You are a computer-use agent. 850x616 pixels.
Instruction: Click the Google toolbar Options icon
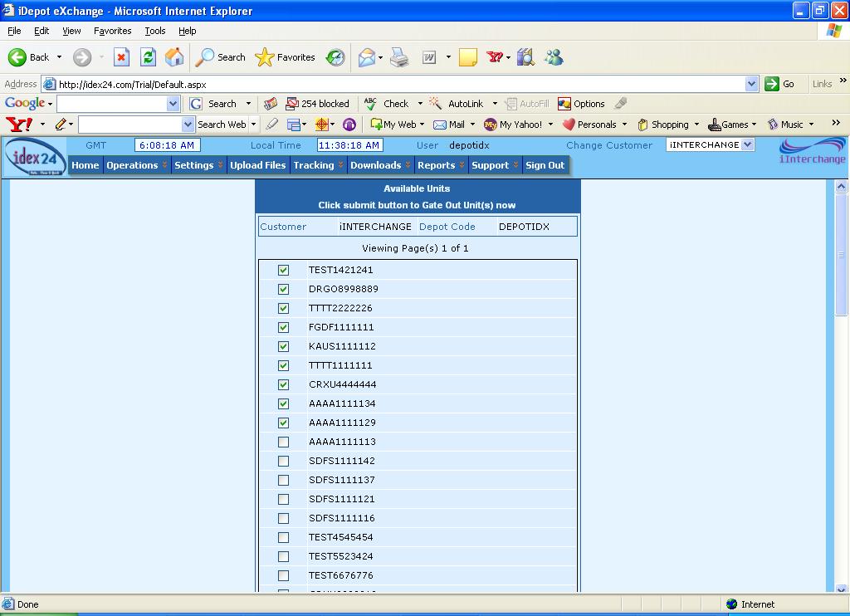tap(564, 104)
